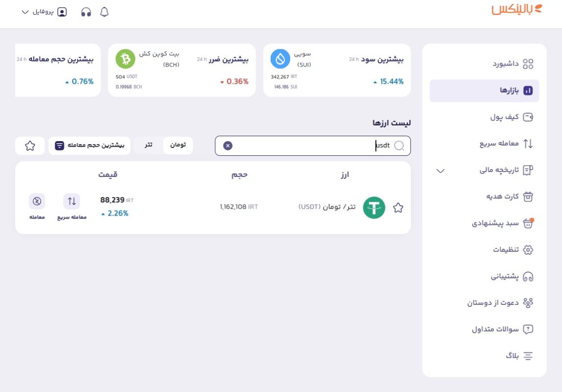562x392 pixels.
Task: Click the wallet icon in sidebar
Action: point(528,117)
